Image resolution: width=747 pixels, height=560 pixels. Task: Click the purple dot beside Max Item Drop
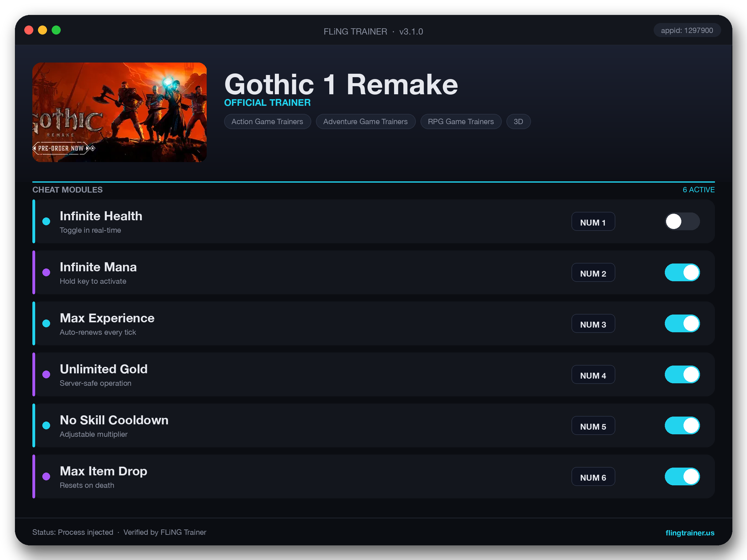[46, 476]
